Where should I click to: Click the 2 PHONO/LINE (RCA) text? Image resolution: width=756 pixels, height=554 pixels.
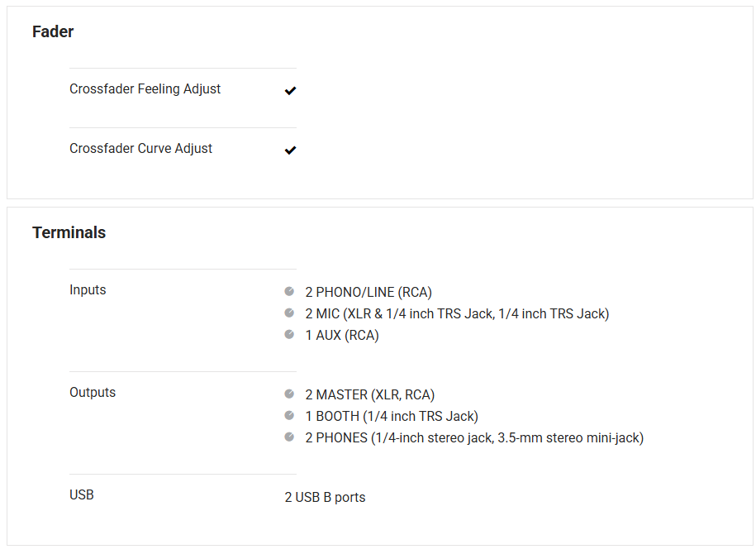(x=368, y=292)
